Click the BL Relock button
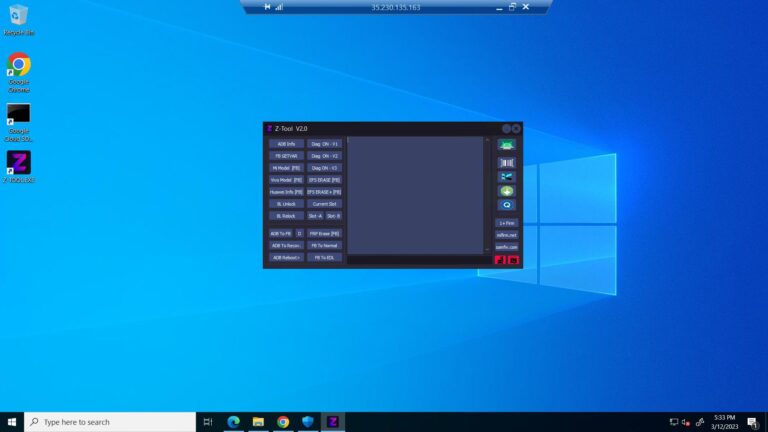The image size is (768, 432). click(286, 216)
